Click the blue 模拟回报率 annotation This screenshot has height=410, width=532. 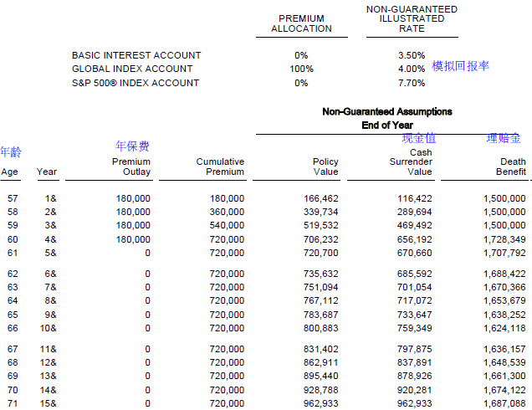coord(460,66)
